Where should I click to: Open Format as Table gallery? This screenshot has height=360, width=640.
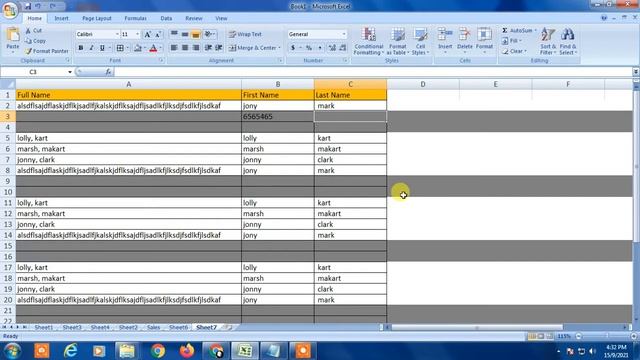click(398, 41)
